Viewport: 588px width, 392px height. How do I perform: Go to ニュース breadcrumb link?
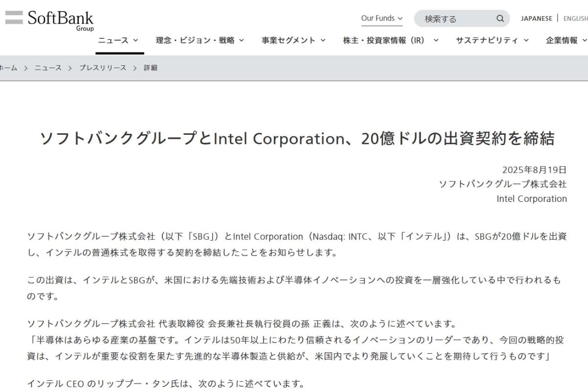point(48,68)
